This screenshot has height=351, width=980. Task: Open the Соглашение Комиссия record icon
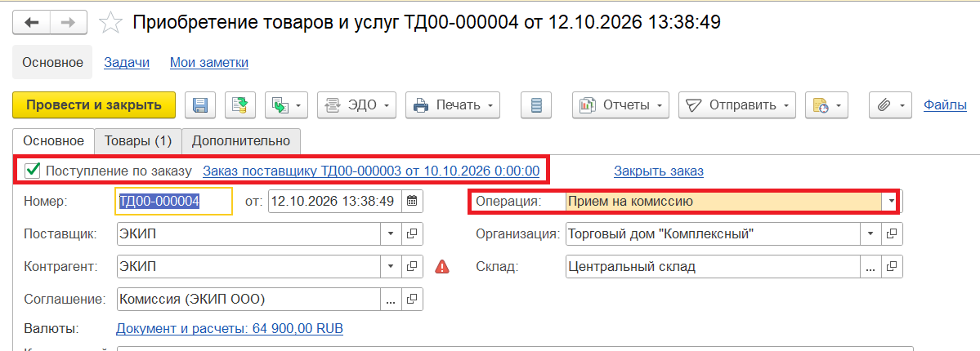(412, 299)
